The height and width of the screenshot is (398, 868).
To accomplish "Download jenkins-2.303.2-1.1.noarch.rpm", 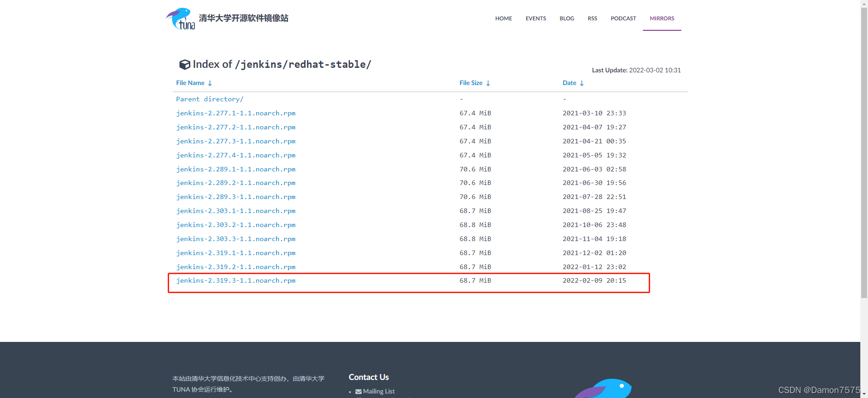I will point(236,225).
